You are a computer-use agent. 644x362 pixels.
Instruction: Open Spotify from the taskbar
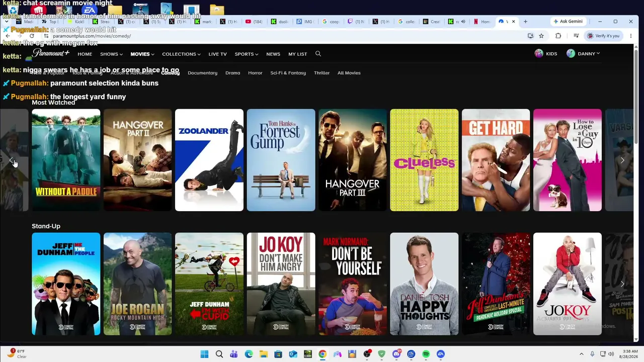426,354
